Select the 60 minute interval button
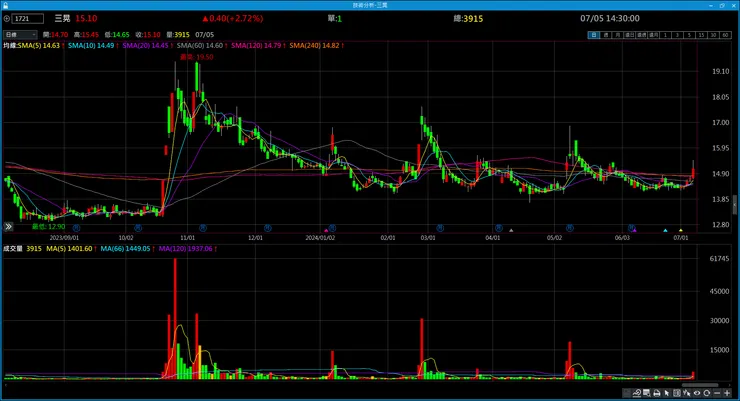The image size is (740, 401). click(725, 34)
